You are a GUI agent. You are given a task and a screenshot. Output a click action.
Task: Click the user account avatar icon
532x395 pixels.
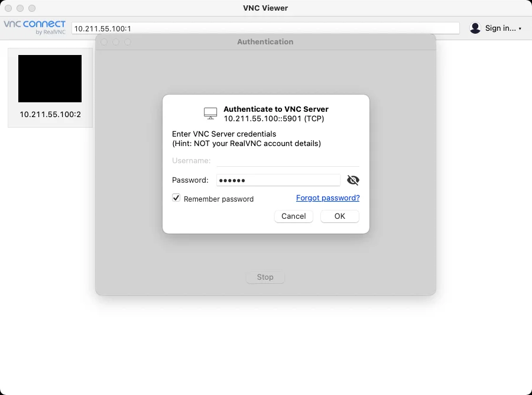pyautogui.click(x=475, y=28)
